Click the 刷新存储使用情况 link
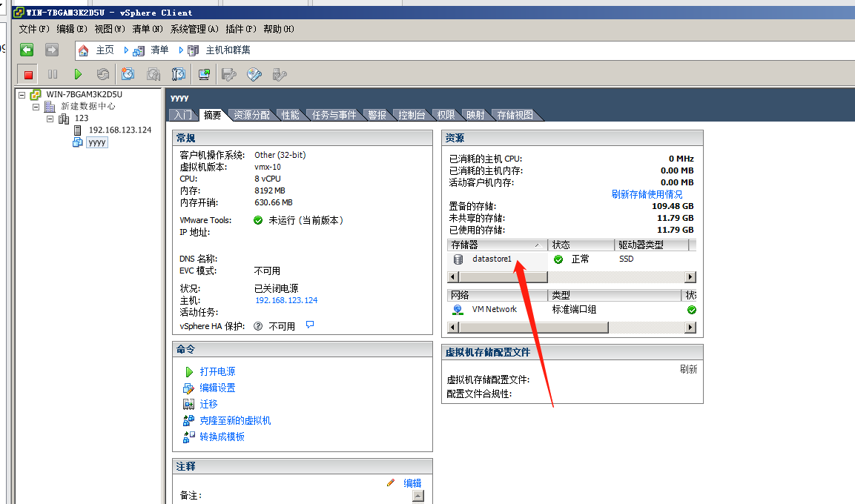Screen dimensions: 855x504 pyautogui.click(x=647, y=194)
